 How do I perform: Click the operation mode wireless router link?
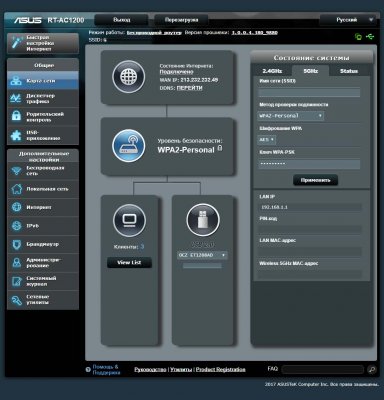(x=154, y=33)
